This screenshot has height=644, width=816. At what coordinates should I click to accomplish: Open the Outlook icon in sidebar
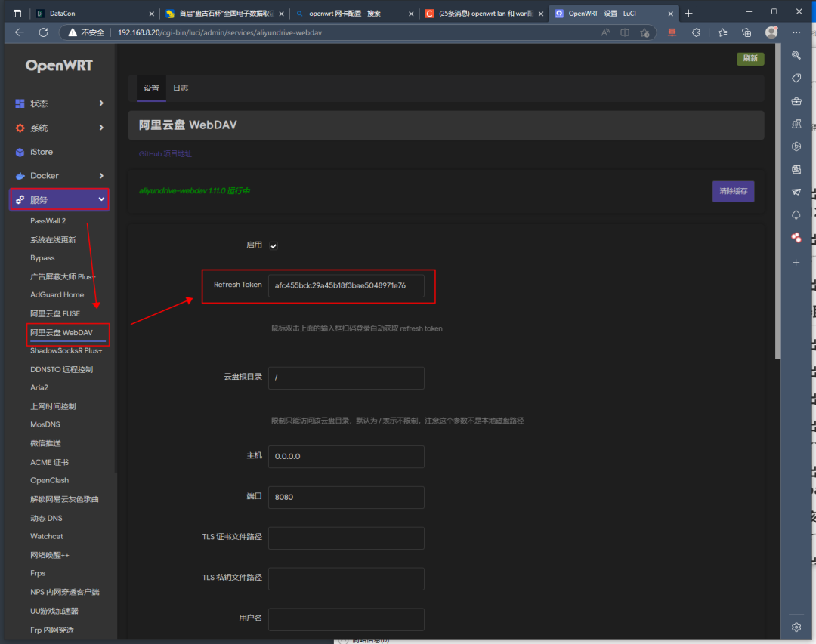[x=796, y=169]
